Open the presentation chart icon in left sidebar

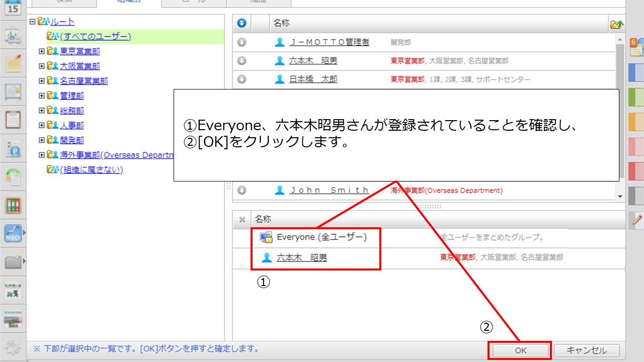tap(13, 36)
